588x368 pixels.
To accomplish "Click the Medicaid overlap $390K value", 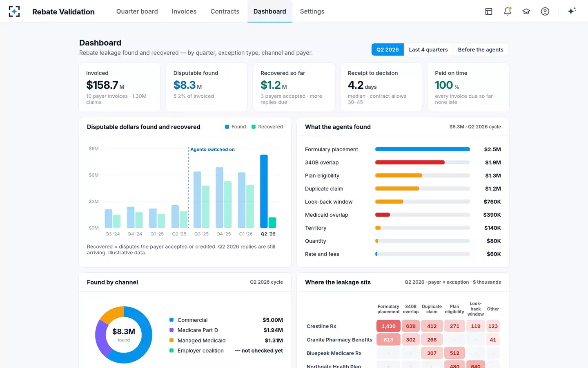I will click(x=492, y=215).
